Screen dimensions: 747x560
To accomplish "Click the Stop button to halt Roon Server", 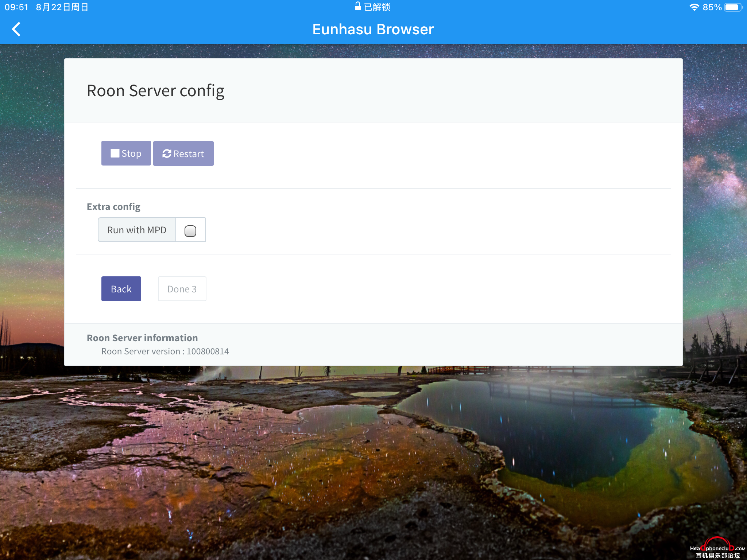I will pyautogui.click(x=126, y=153).
